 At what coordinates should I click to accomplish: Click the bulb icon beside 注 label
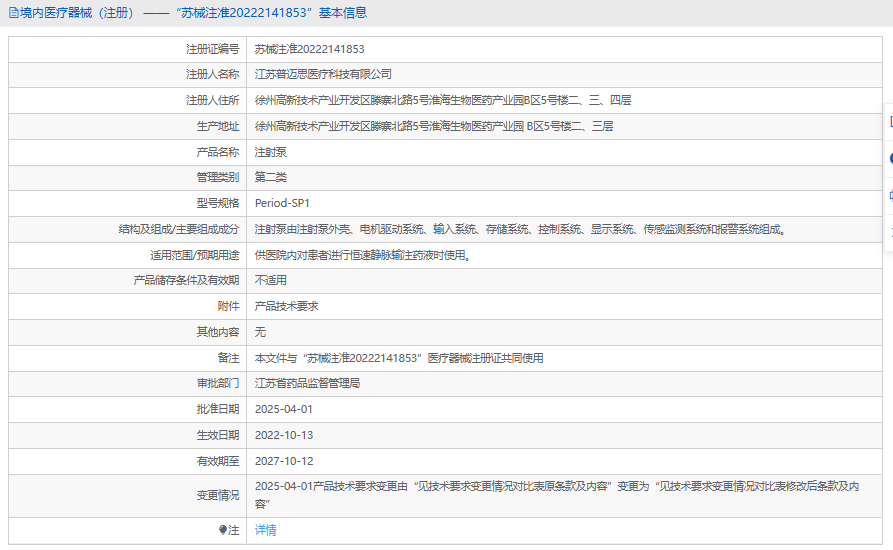[223, 531]
